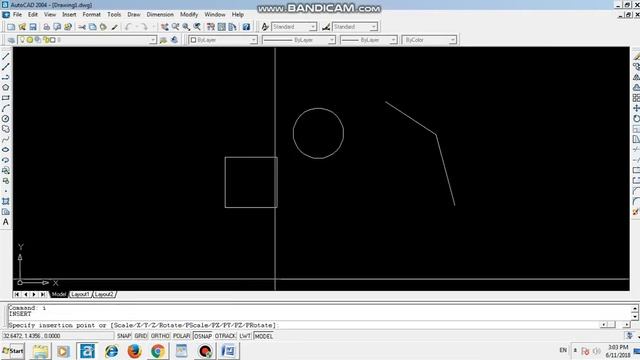The height and width of the screenshot is (360, 640).
Task: Toggle OSNAP in status bar
Action: (x=203, y=336)
